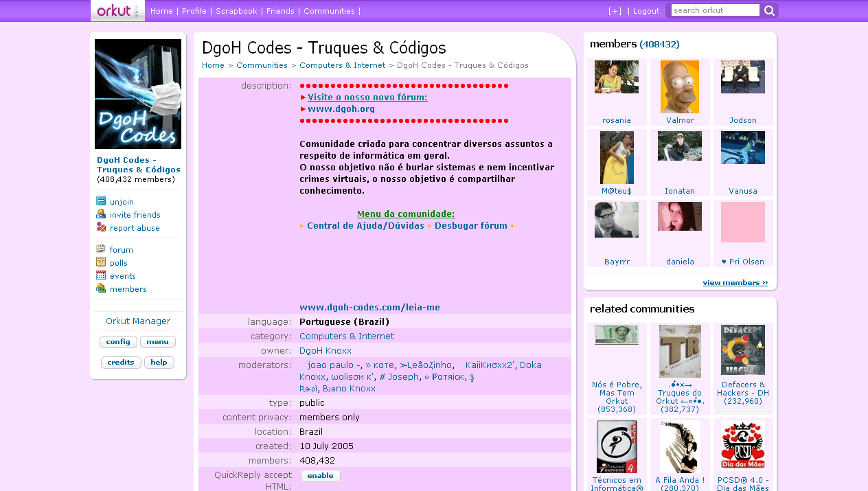Viewport: 868px width, 491px height.
Task: Open rosania member name link
Action: [617, 120]
